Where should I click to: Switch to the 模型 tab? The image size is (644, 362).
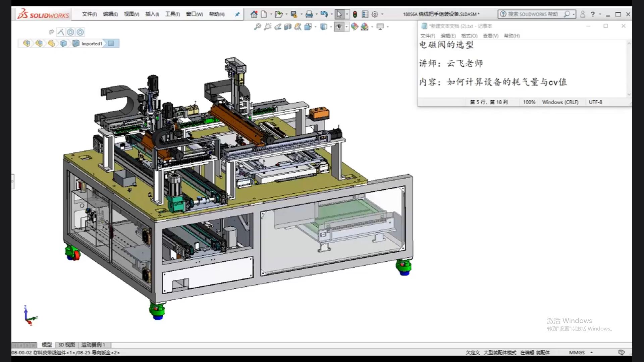click(47, 345)
